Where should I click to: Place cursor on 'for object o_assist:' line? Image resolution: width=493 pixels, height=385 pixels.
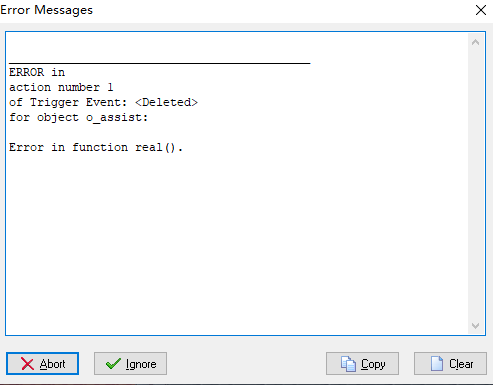pos(78,117)
